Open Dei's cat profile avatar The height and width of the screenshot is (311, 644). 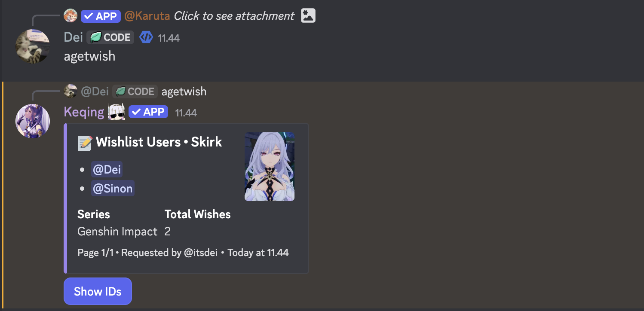tap(33, 46)
